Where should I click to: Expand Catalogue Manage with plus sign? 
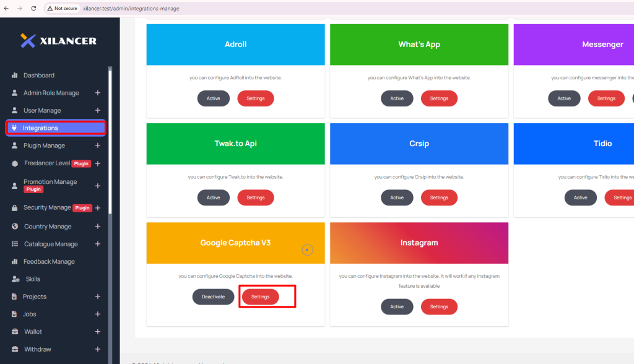(x=97, y=244)
